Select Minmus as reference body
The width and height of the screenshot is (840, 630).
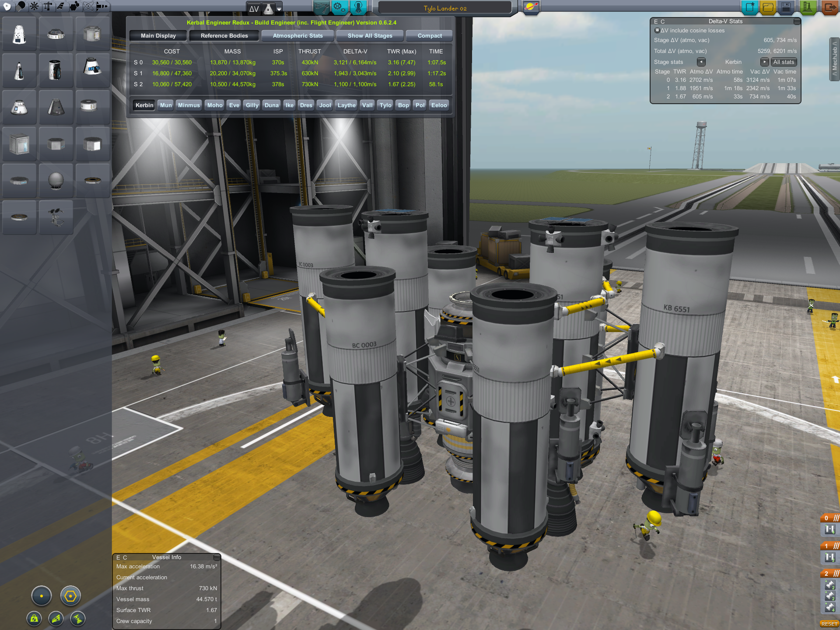189,105
